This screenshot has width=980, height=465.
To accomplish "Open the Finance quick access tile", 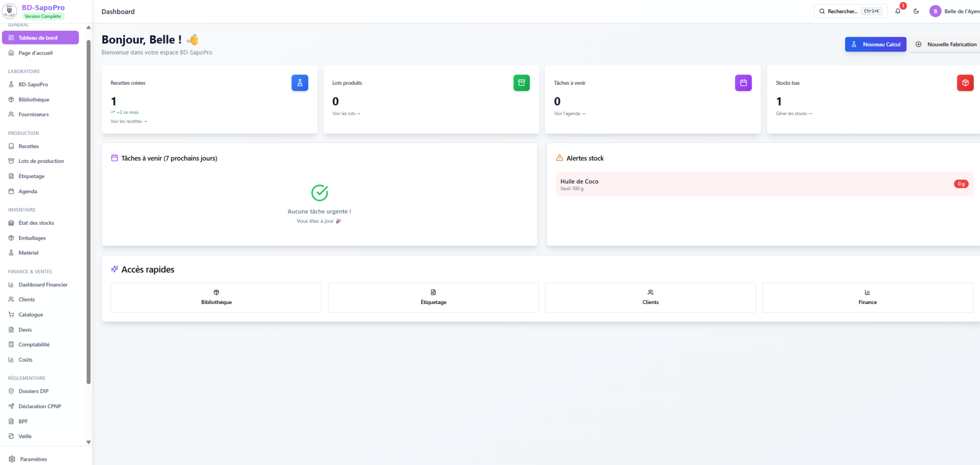I will coord(868,297).
